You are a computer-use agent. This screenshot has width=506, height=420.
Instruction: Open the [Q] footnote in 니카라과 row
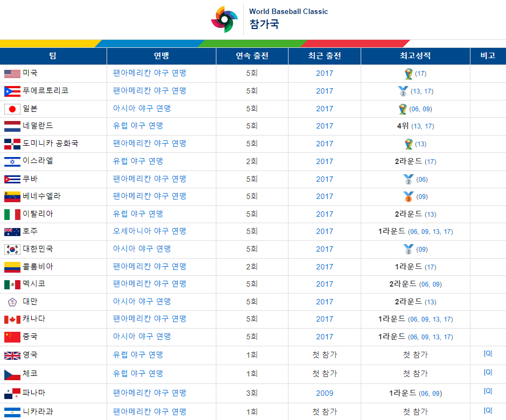[x=488, y=410]
